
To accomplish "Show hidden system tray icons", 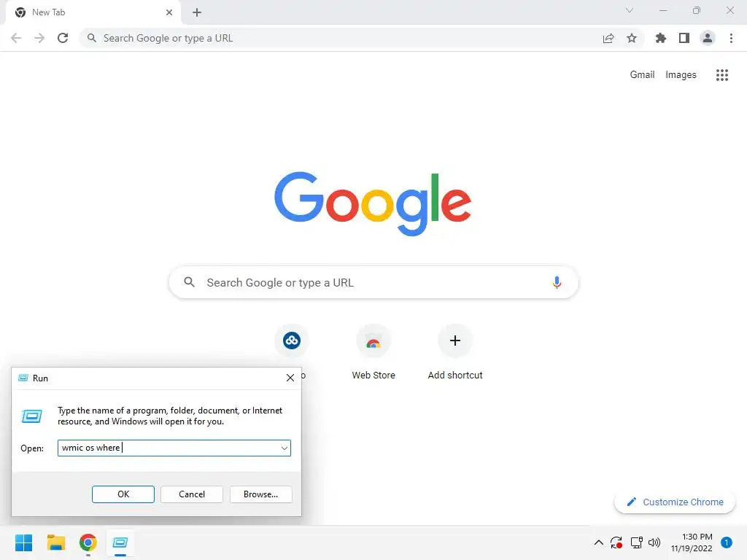I will pyautogui.click(x=599, y=542).
